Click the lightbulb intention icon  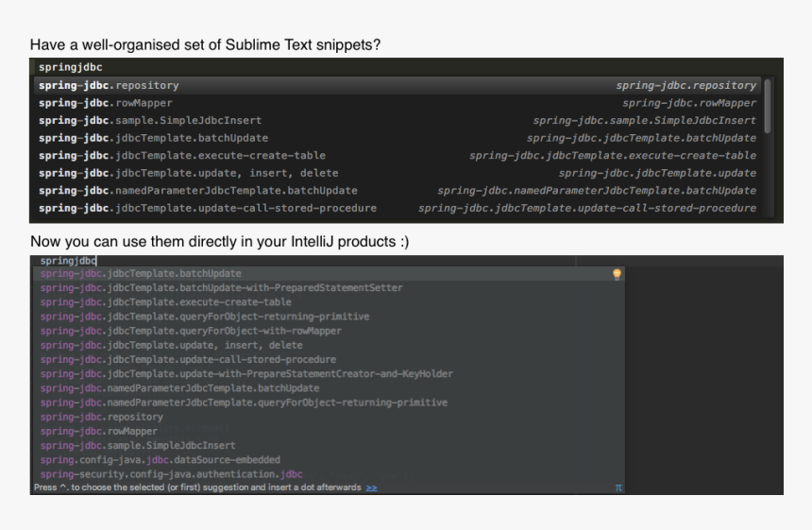[617, 274]
